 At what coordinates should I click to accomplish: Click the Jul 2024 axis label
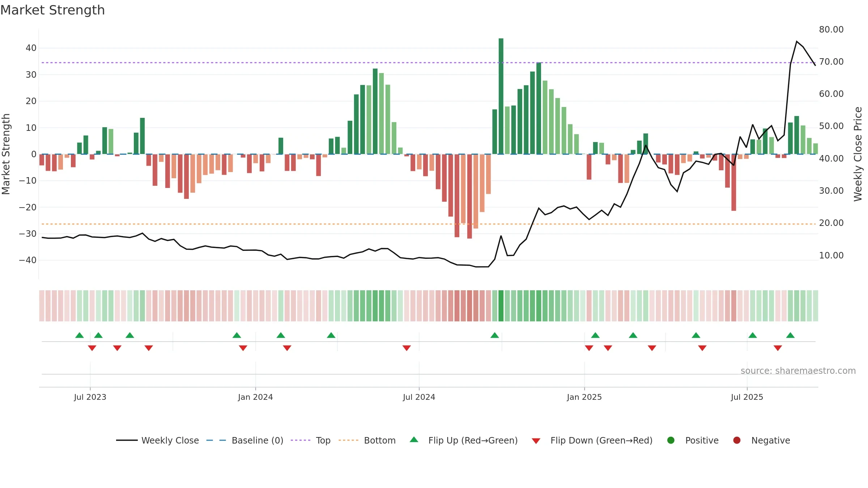pos(419,397)
